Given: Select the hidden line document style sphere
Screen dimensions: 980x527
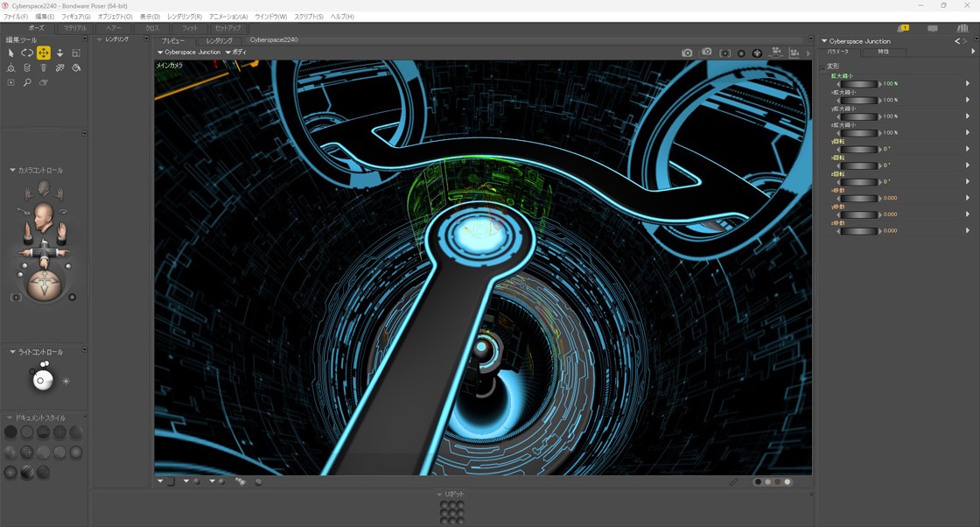Looking at the screenshot, I should click(x=59, y=432).
